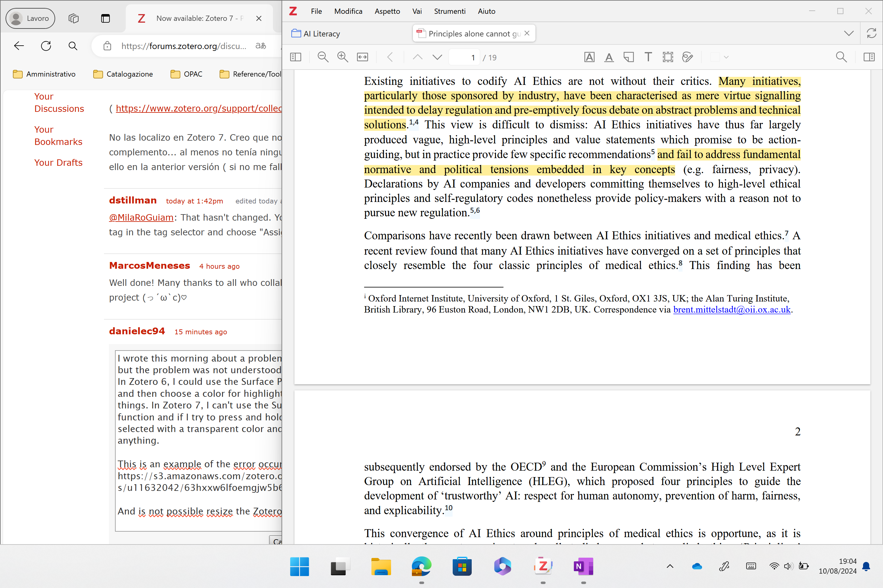Select the Underline Text annotation tool
The width and height of the screenshot is (883, 588).
[609, 57]
